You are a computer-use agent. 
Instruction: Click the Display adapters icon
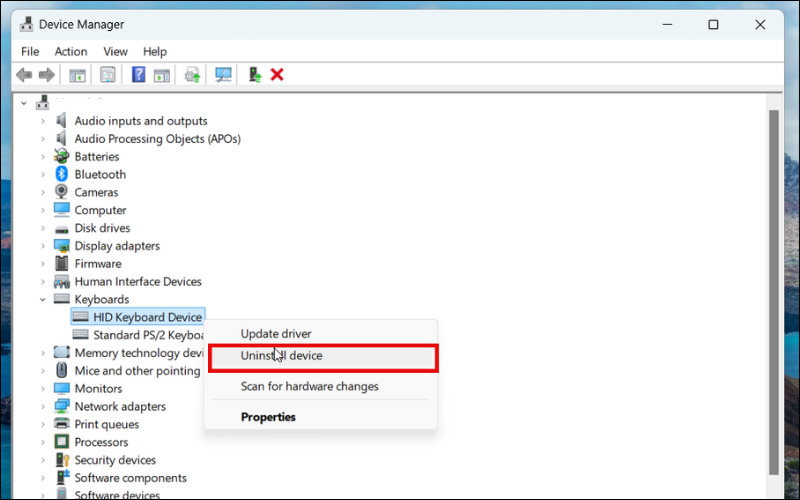pyautogui.click(x=61, y=245)
